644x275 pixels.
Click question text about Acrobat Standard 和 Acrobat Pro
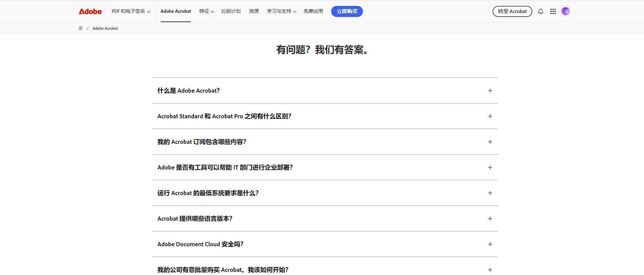pos(224,116)
